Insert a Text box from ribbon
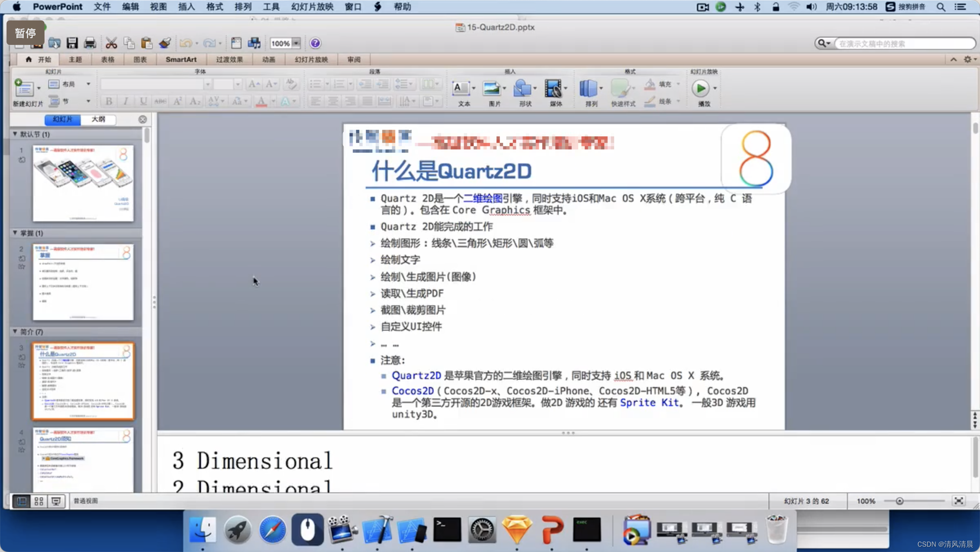Viewport: 980px width, 552px height. coord(461,88)
